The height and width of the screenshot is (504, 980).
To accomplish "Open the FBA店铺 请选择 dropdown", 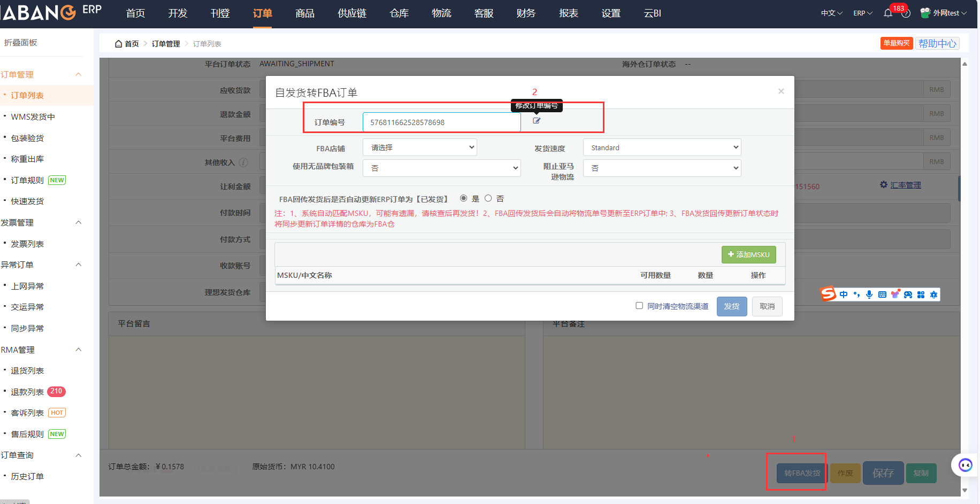I will pos(419,147).
